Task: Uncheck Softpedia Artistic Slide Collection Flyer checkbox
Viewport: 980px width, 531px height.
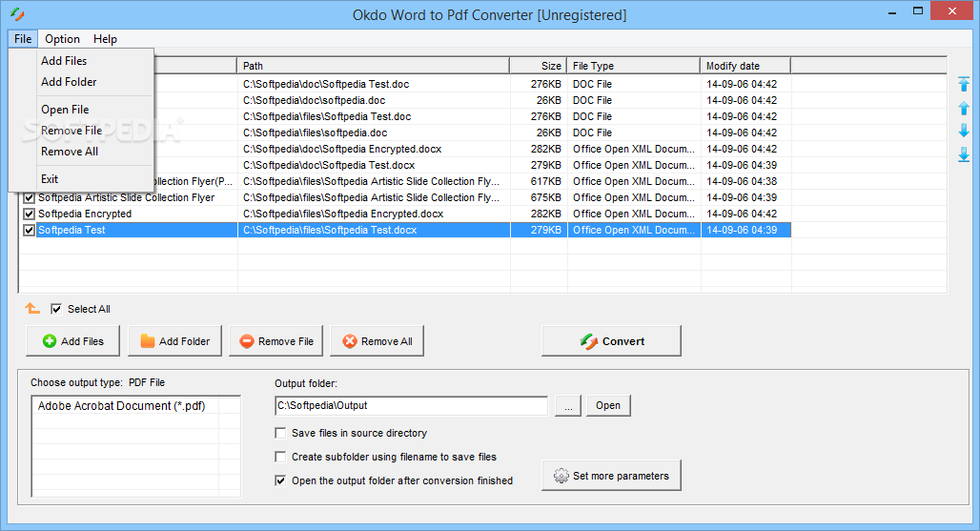Action: [29, 197]
